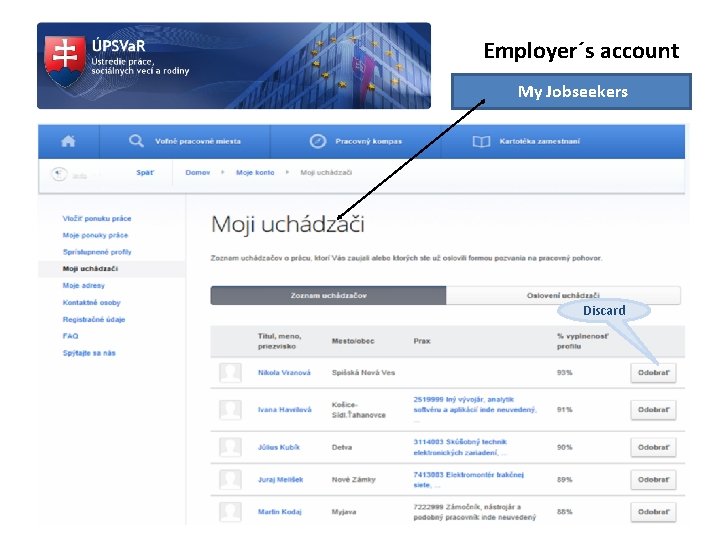
Task: Click the book icon for Kartotéka zamestnaní
Action: (481, 141)
